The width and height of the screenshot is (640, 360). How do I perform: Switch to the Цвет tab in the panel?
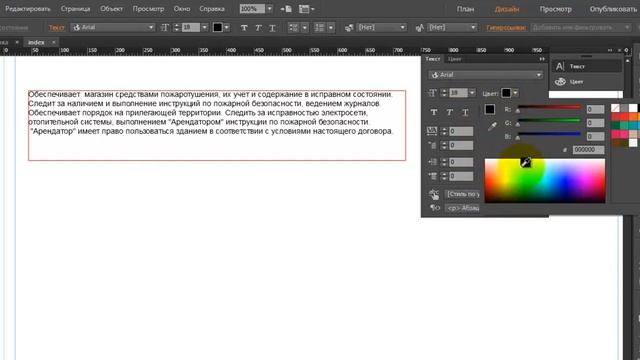coord(454,59)
